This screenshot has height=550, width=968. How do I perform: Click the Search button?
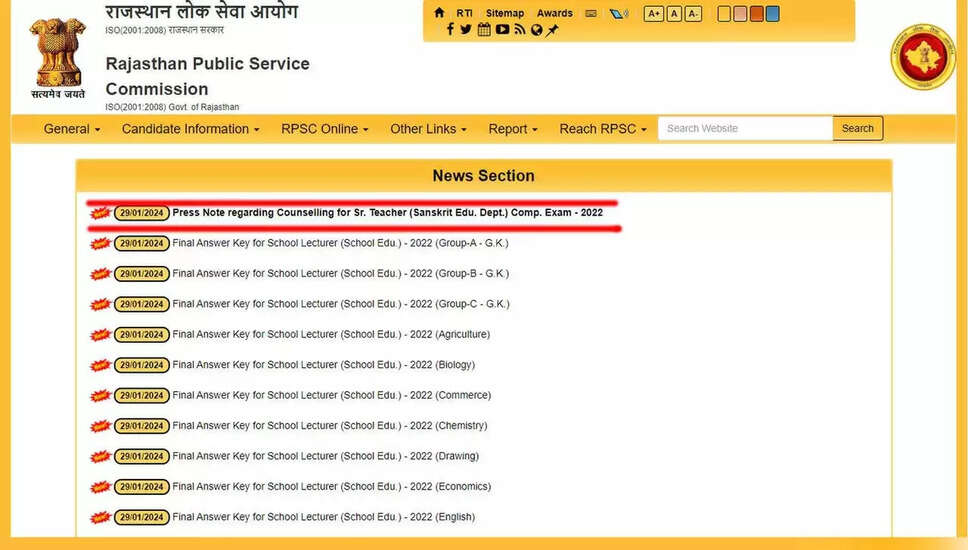pos(857,128)
